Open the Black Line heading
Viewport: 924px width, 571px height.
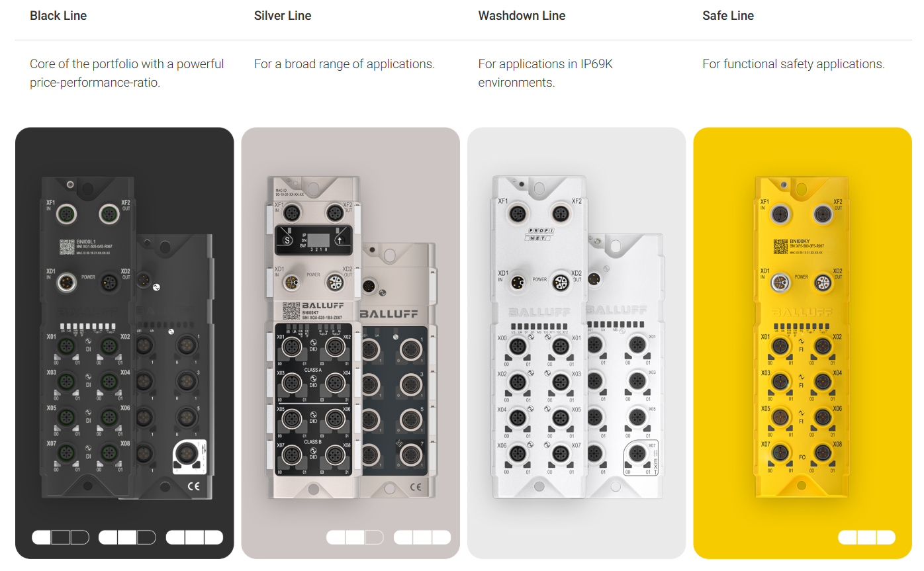pyautogui.click(x=58, y=16)
